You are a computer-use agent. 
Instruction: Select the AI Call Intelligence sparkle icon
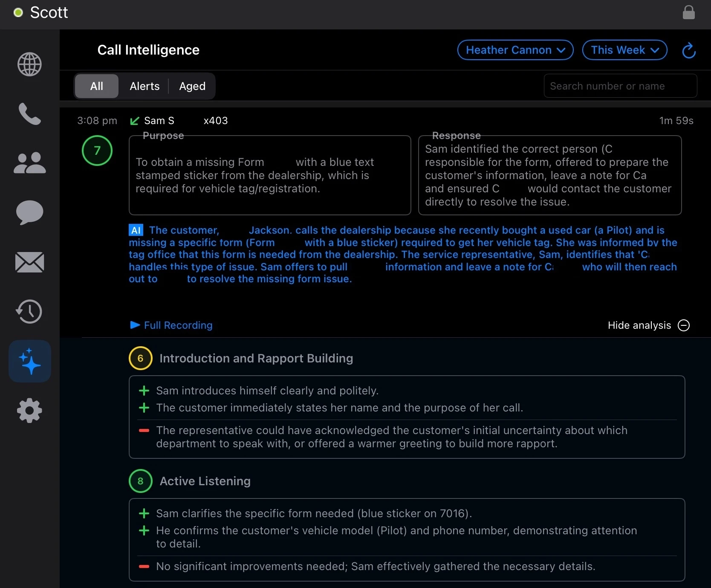pyautogui.click(x=29, y=361)
